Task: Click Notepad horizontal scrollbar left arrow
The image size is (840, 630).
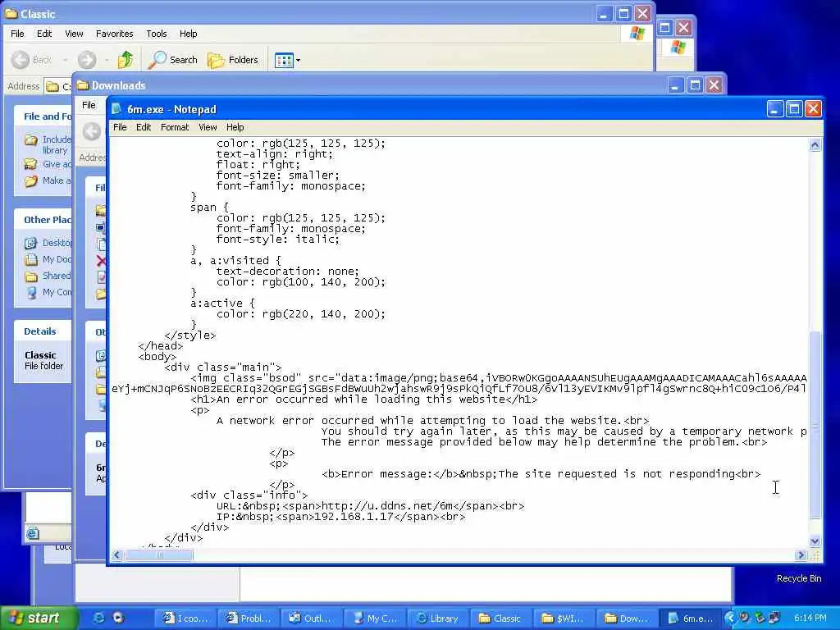Action: (116, 555)
